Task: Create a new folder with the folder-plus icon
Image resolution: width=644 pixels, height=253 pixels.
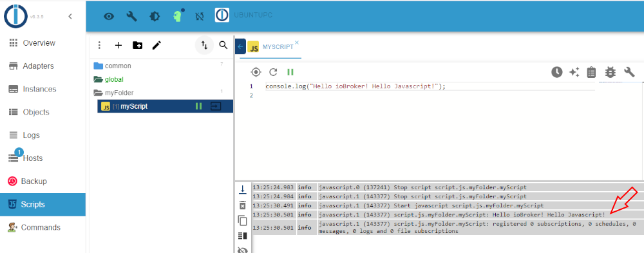Action: click(138, 45)
